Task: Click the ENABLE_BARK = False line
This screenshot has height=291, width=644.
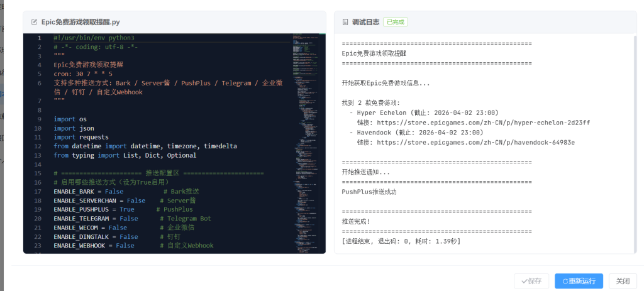Action: (x=126, y=192)
